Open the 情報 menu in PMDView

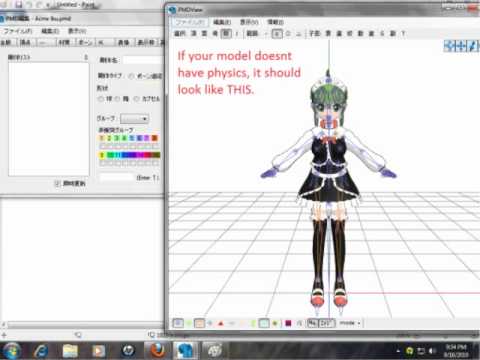click(275, 22)
